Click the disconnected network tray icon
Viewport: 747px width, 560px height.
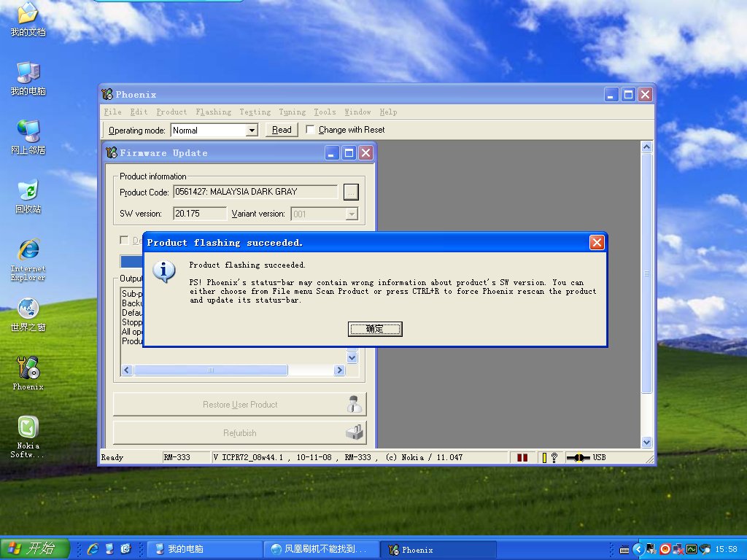point(678,550)
